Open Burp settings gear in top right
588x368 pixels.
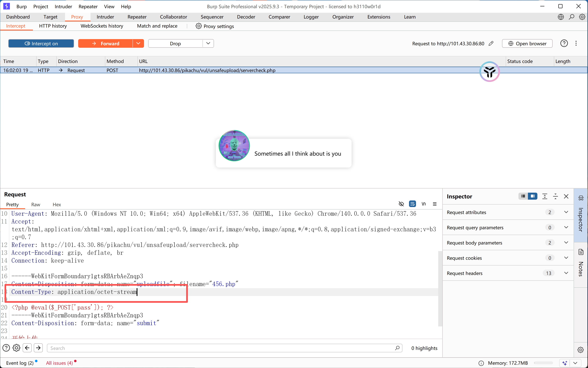582,17
